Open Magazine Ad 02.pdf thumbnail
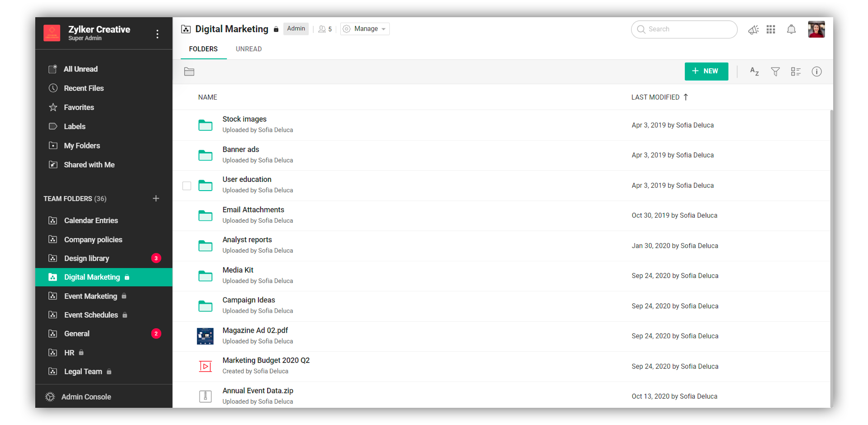 (205, 336)
